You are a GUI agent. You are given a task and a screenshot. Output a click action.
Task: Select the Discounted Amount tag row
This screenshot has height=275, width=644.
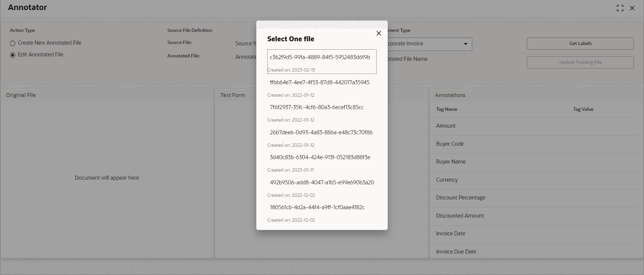pyautogui.click(x=534, y=216)
